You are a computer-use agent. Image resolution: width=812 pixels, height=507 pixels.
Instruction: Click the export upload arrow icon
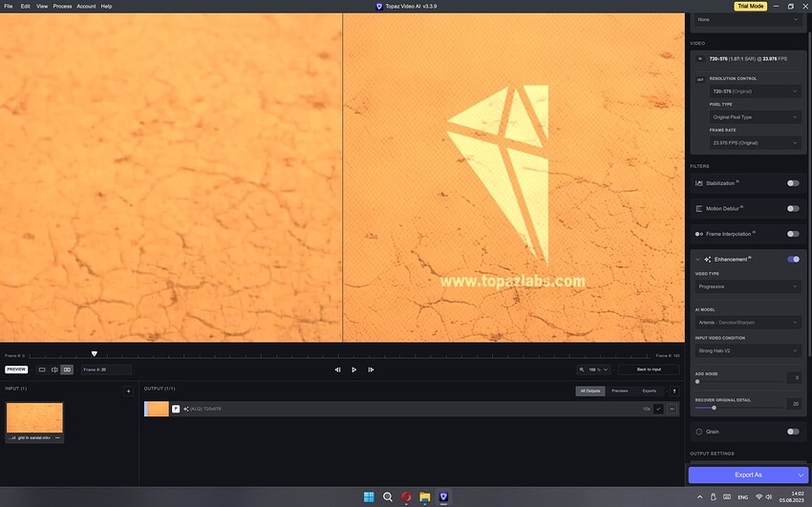pos(674,391)
